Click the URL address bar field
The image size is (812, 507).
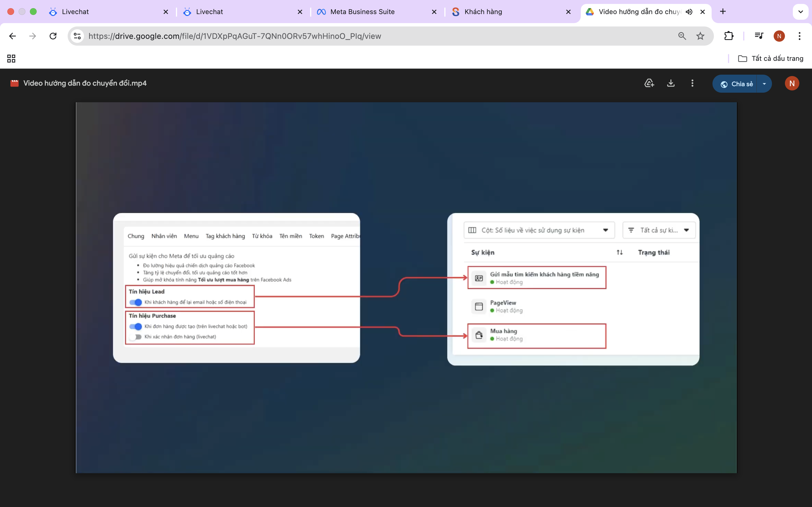click(x=369, y=36)
